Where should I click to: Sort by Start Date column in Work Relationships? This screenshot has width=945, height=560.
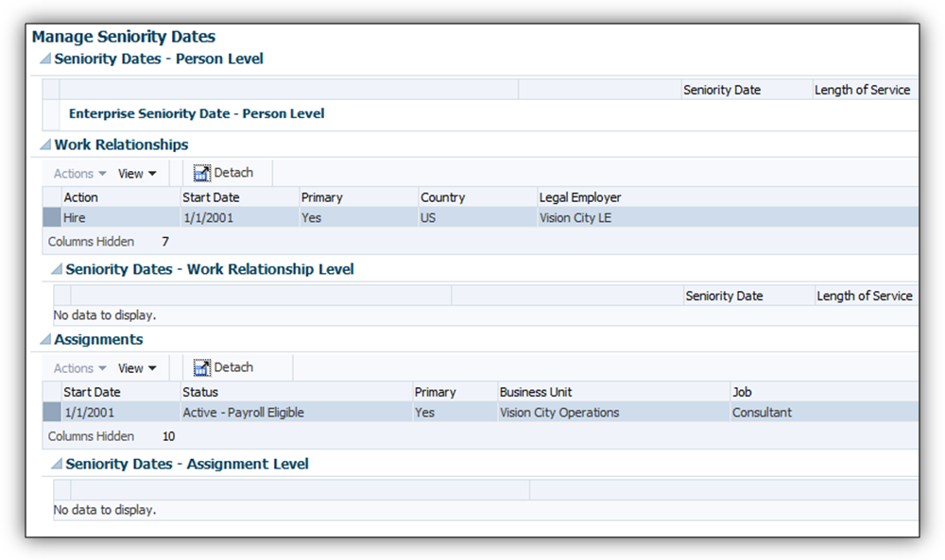pyautogui.click(x=211, y=197)
